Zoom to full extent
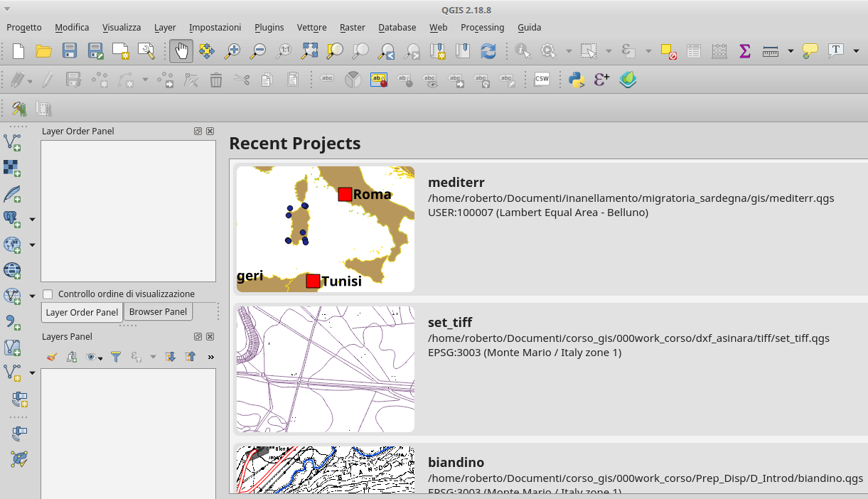 [x=309, y=50]
